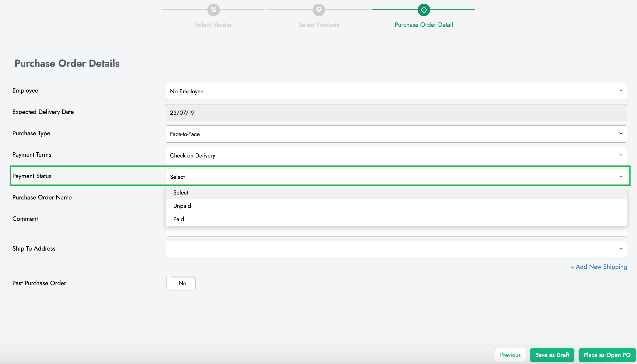Switch to the Select Vendor step
Screen dimensions: 637x364
[x=214, y=25]
